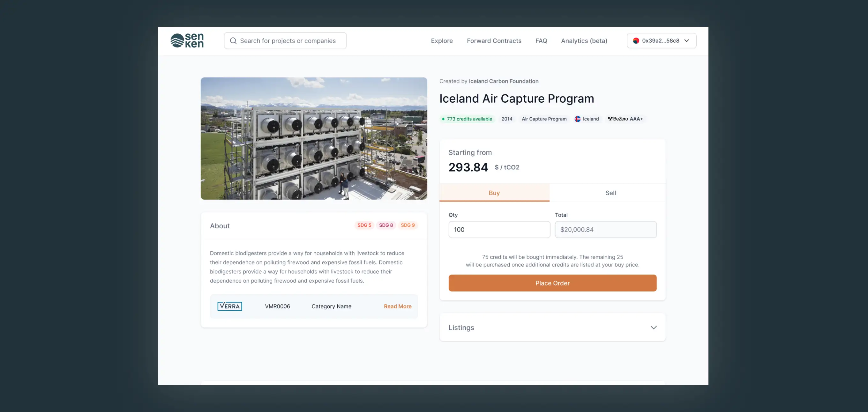Open Forward Contracts page
Image resolution: width=868 pixels, height=412 pixels.
[494, 40]
